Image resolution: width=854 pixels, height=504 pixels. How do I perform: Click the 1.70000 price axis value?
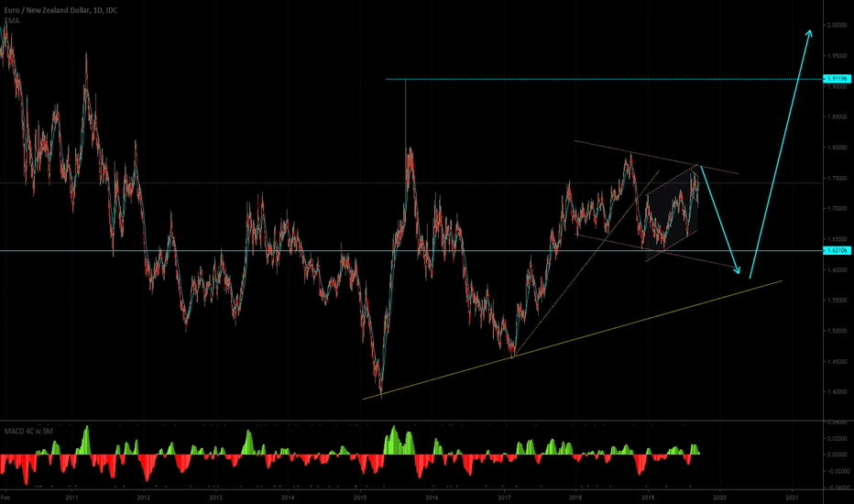[x=838, y=209]
